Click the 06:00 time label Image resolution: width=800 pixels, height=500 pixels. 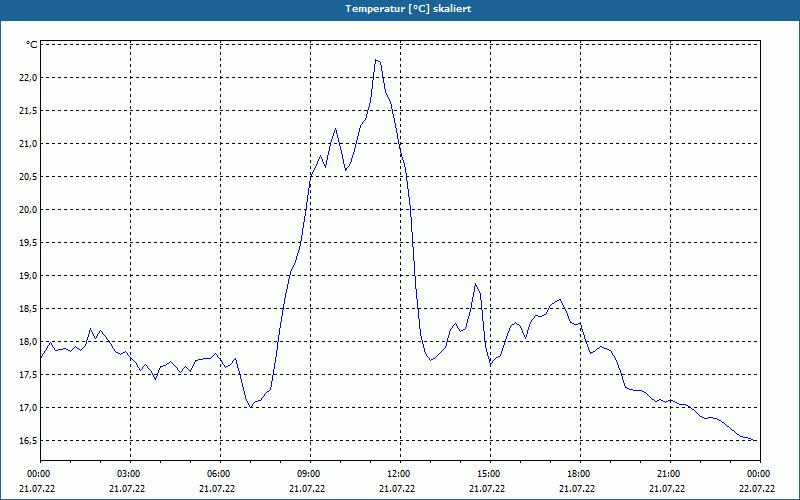pyautogui.click(x=220, y=474)
